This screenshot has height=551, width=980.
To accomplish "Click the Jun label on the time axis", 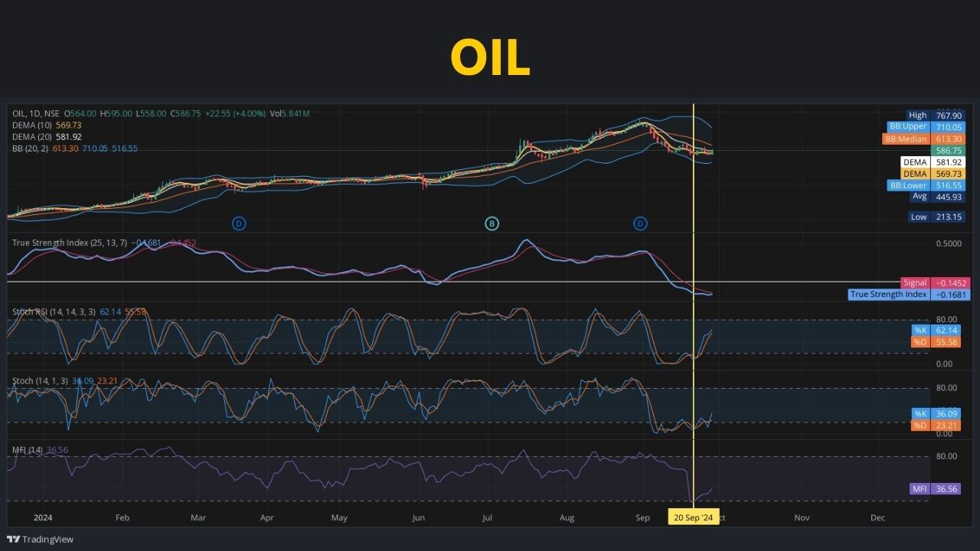I will pyautogui.click(x=418, y=518).
